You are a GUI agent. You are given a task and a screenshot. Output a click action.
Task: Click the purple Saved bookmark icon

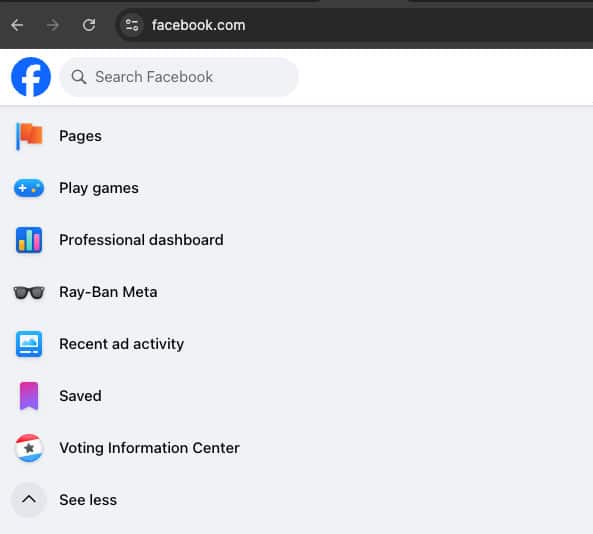[29, 396]
